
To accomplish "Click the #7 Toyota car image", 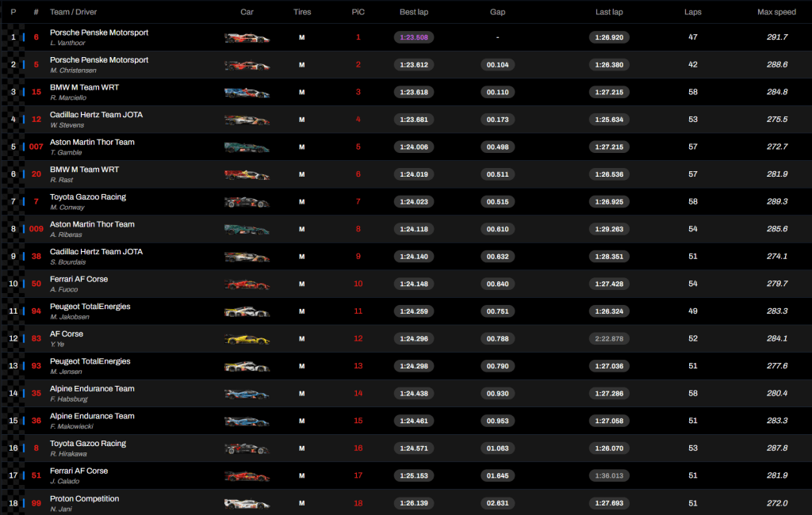I will click(x=247, y=202).
